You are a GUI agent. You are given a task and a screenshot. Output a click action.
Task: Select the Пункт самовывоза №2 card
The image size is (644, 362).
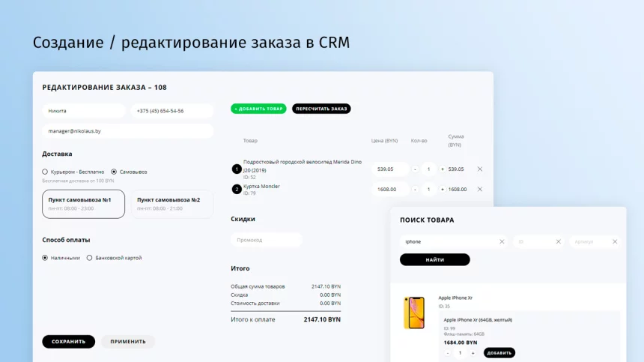(x=172, y=204)
